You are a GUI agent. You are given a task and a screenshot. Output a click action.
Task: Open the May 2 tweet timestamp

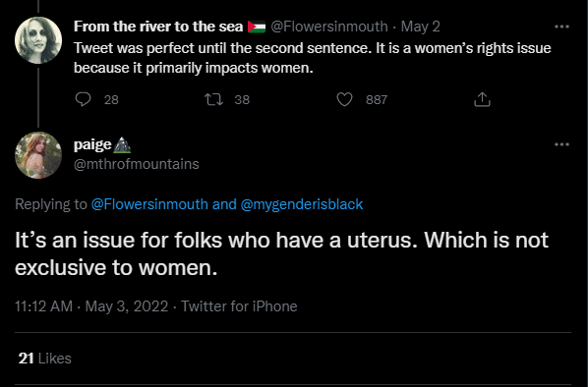[421, 27]
